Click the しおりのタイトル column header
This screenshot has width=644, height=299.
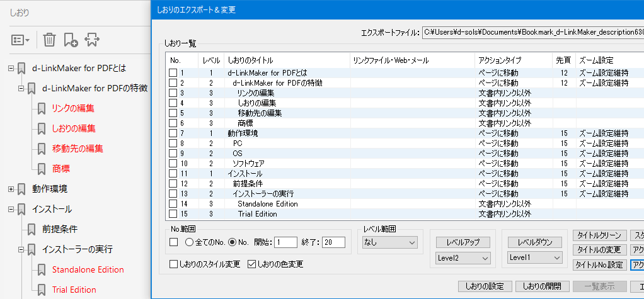(x=287, y=60)
